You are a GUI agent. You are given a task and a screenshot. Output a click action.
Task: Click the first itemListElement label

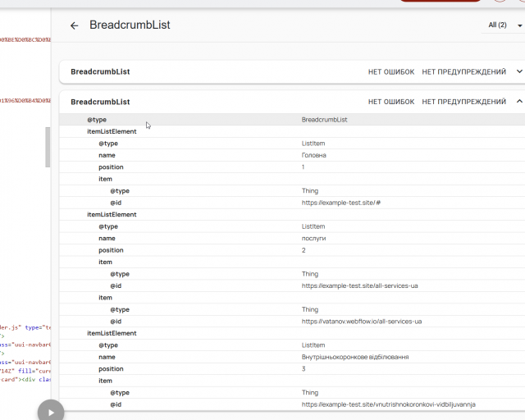click(x=112, y=131)
